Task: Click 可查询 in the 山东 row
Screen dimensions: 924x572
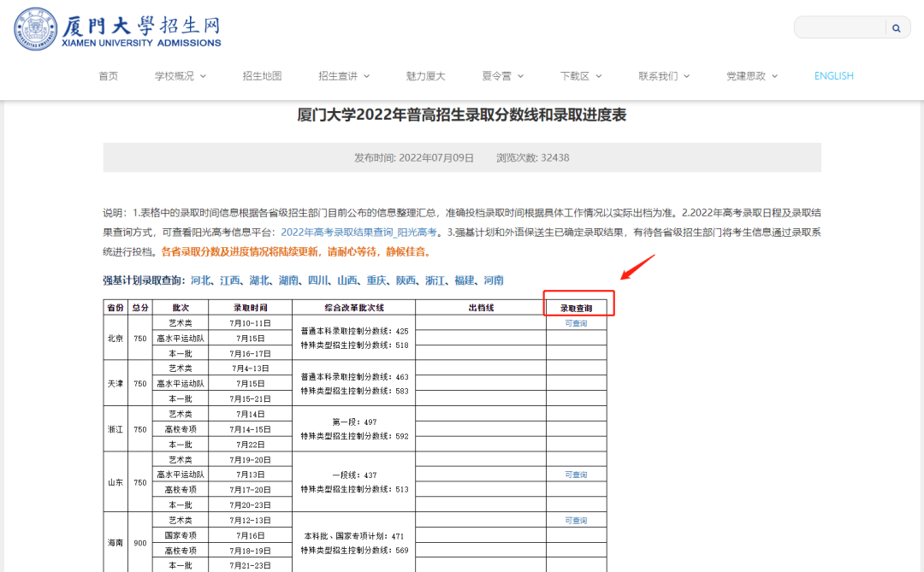Action: tap(576, 475)
